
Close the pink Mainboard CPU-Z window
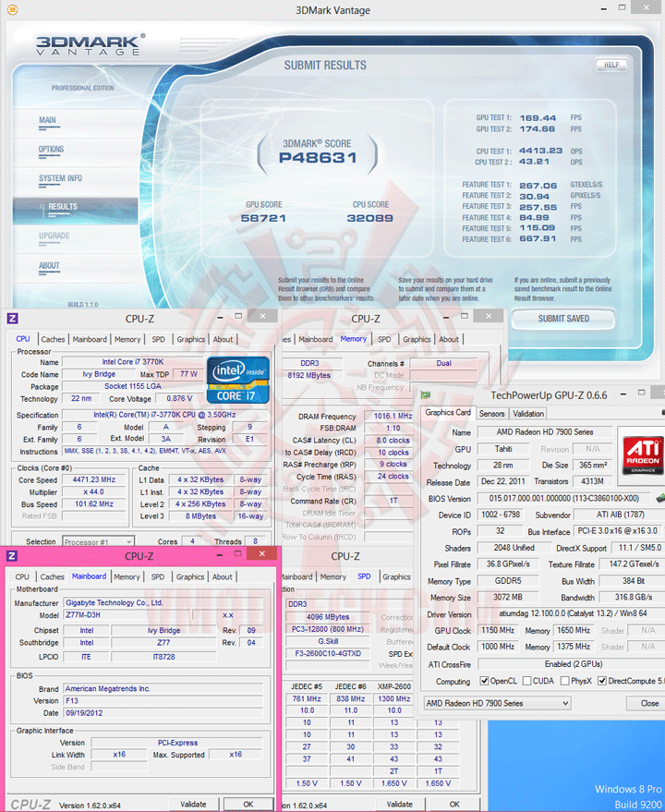(x=262, y=554)
